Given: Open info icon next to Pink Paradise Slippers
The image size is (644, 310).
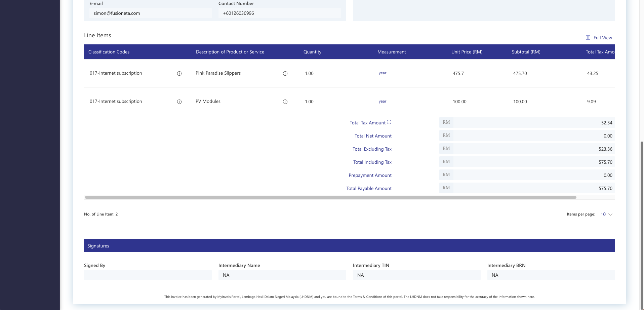Looking at the screenshot, I should click(x=285, y=74).
